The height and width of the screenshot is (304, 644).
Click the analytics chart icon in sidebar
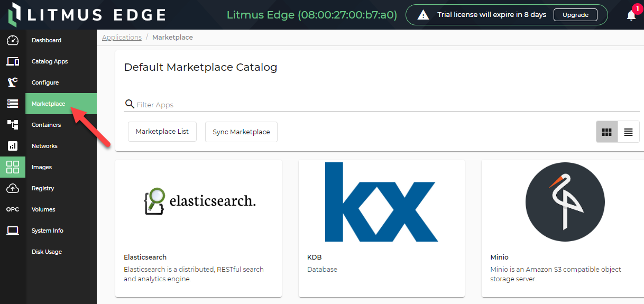pyautogui.click(x=13, y=146)
